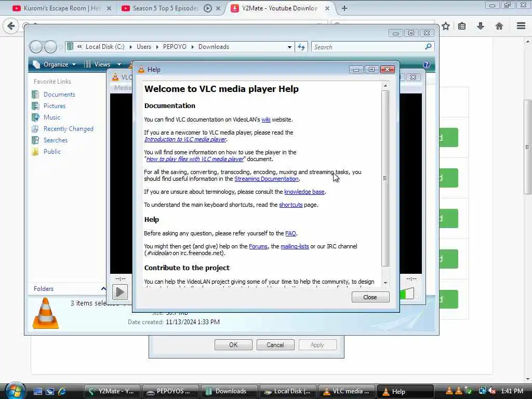Screen dimensions: 532x399
Task: Expand the Folders pane
Action: click(x=103, y=289)
